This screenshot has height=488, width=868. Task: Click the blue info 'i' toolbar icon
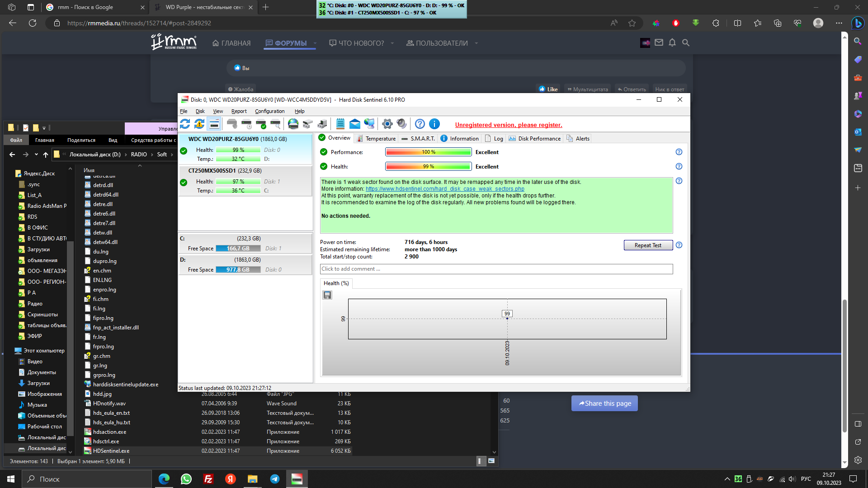pos(434,124)
